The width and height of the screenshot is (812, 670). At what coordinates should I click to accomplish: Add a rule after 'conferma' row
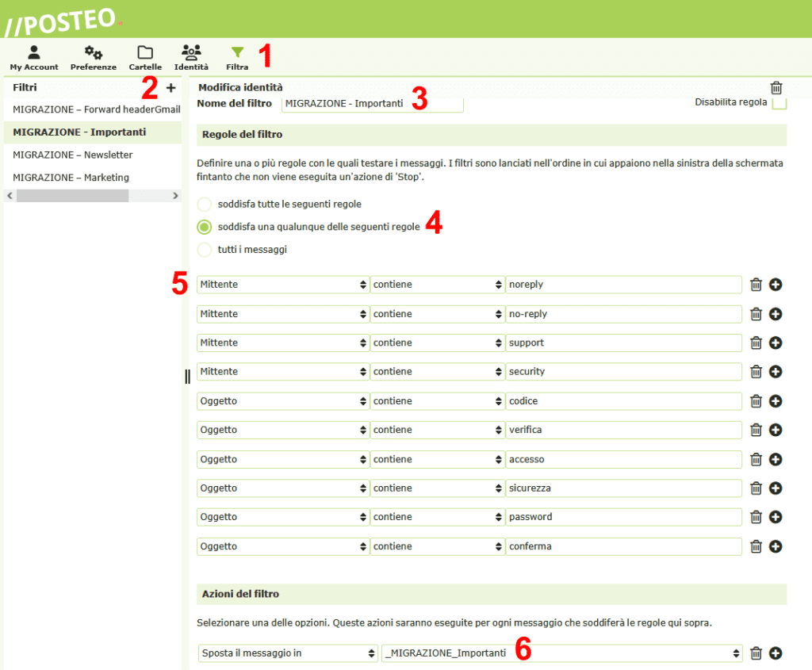click(x=776, y=546)
